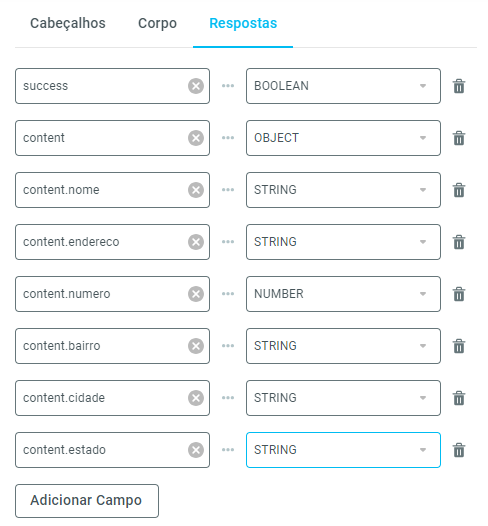Select the Respostas tab

coord(243,23)
